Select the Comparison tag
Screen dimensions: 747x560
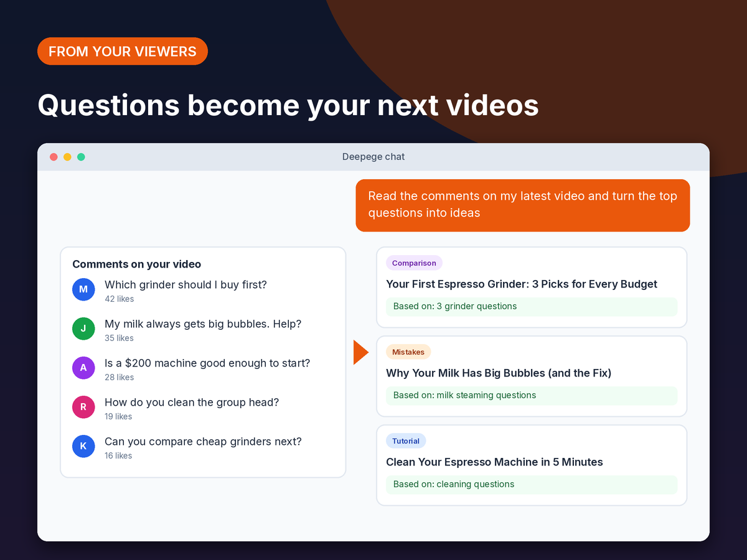414,263
